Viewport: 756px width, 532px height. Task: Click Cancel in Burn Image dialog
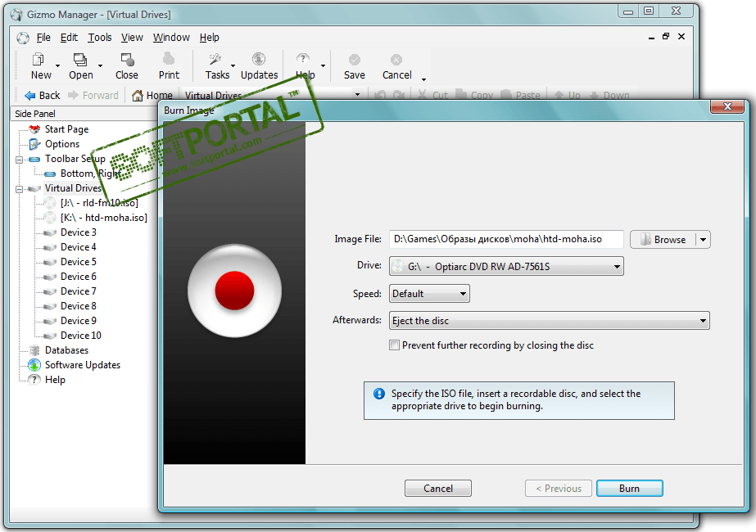point(437,488)
